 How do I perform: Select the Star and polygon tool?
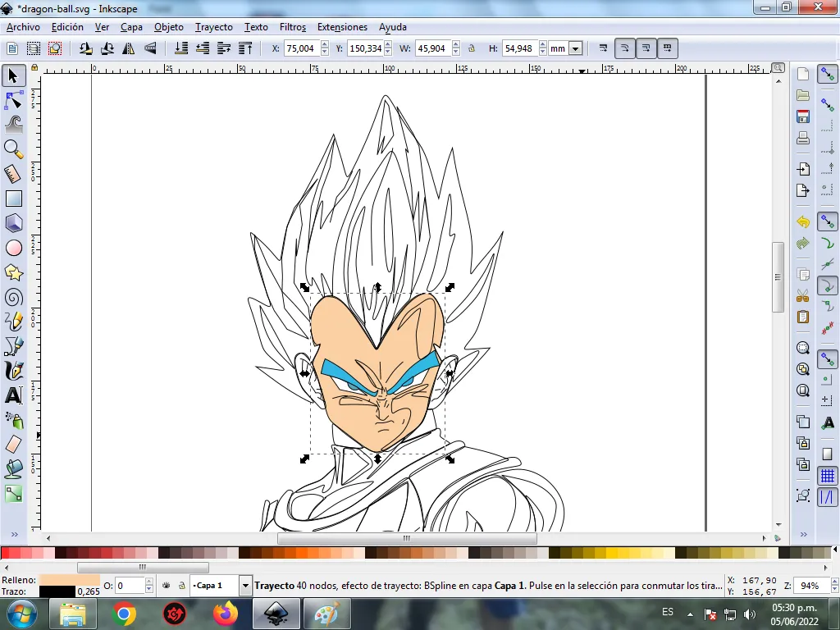(13, 272)
